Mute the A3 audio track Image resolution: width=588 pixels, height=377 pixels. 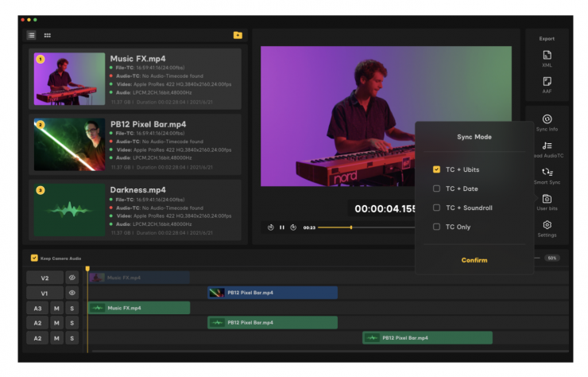coord(56,308)
